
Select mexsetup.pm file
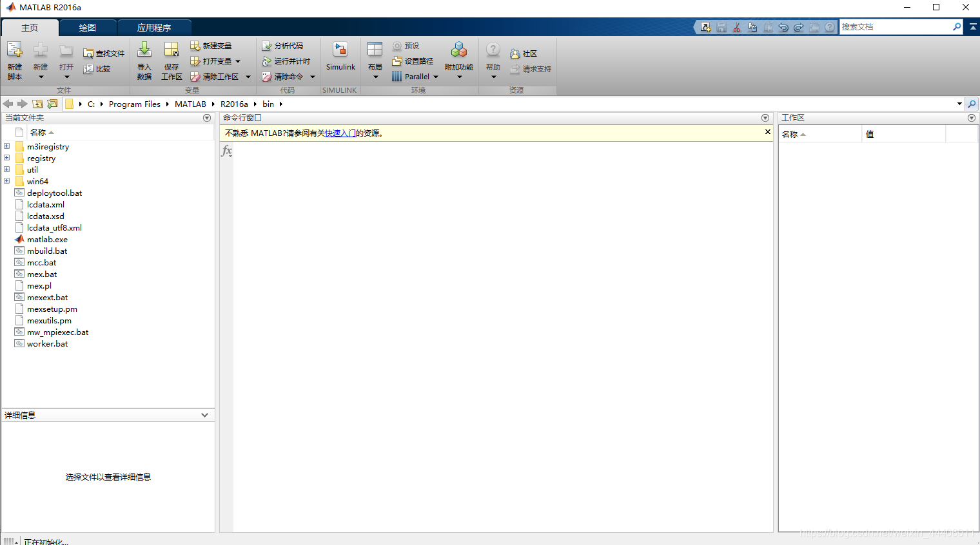coord(52,309)
